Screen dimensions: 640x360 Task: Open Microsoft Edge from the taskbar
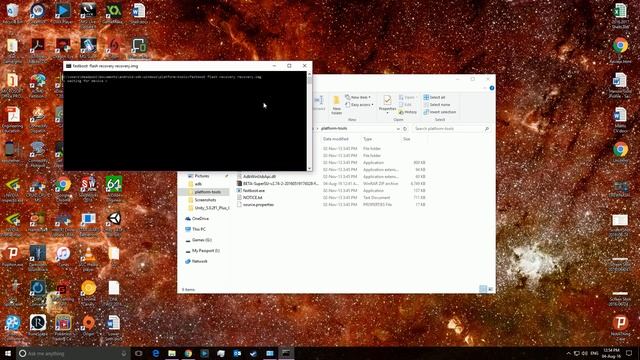click(156, 353)
